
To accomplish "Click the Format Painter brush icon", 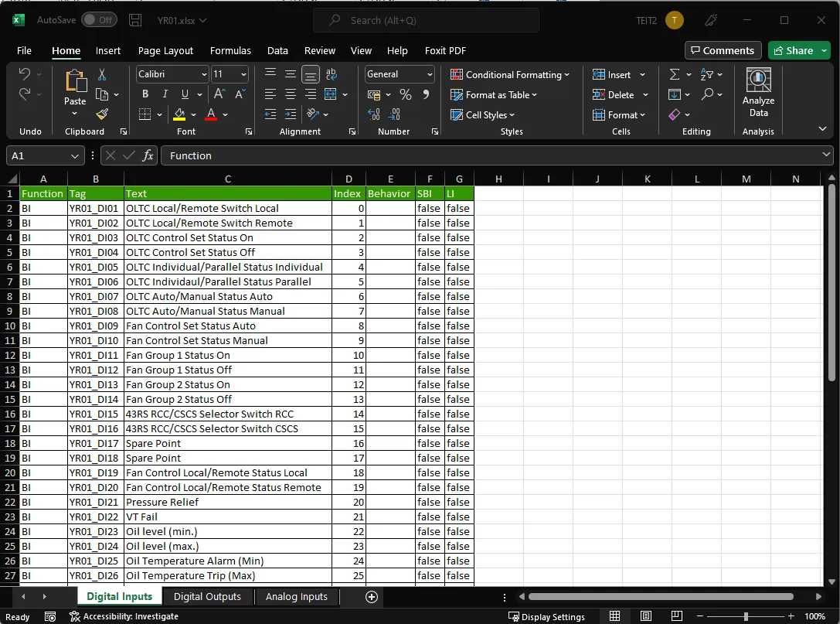I will point(102,114).
